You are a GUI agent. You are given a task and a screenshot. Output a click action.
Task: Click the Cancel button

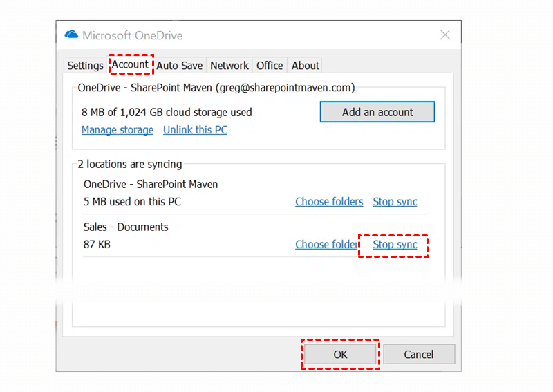[419, 354]
